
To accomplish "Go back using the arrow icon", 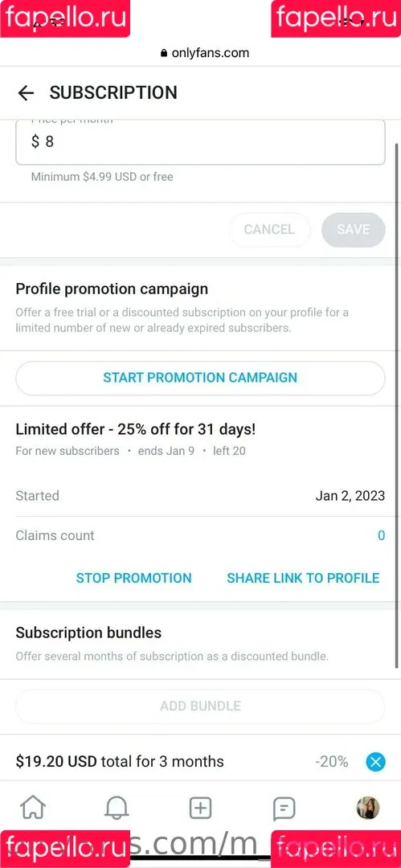I will tap(26, 93).
